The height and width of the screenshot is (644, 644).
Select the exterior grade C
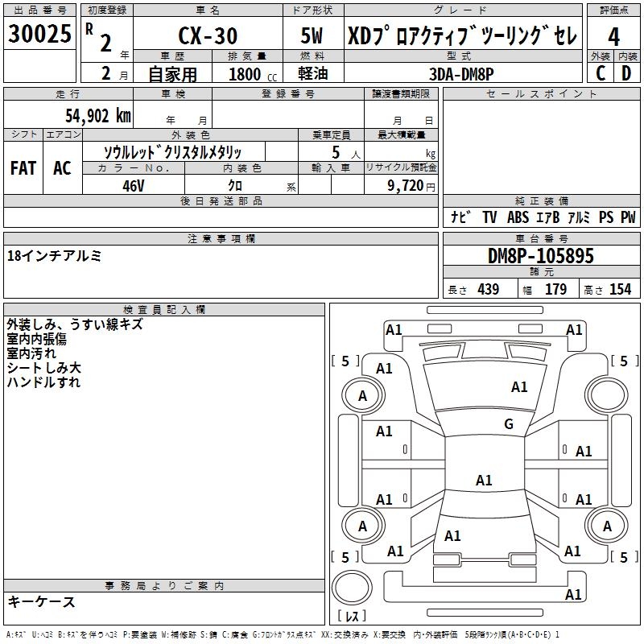(x=601, y=73)
